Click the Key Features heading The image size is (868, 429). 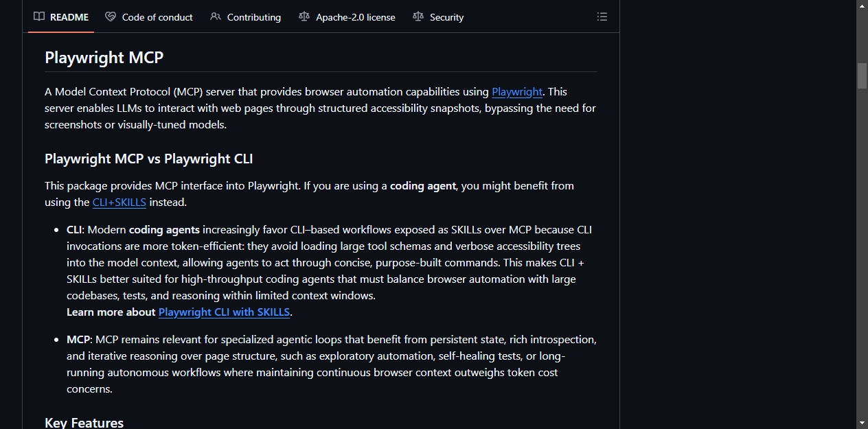coord(84,423)
